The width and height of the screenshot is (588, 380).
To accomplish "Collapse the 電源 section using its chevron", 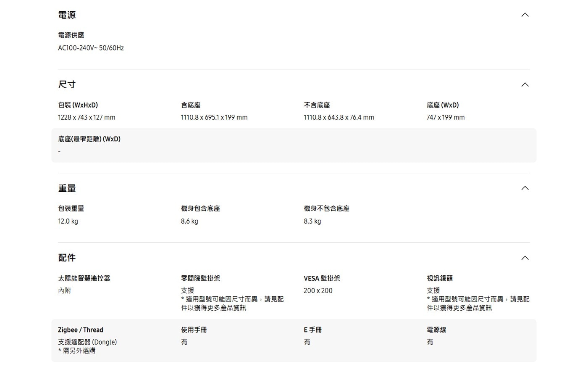I will click(x=525, y=15).
